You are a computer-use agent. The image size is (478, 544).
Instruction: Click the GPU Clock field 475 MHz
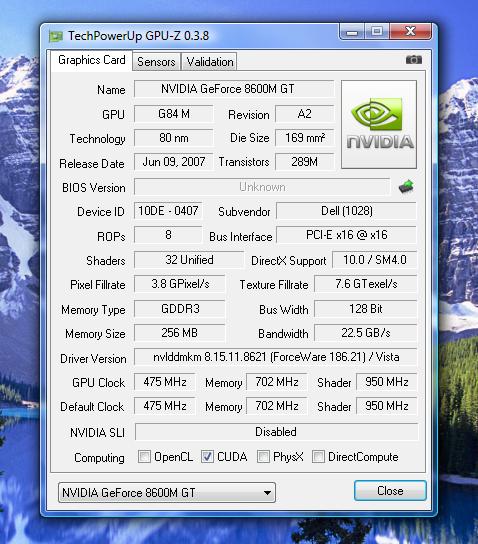point(165,382)
